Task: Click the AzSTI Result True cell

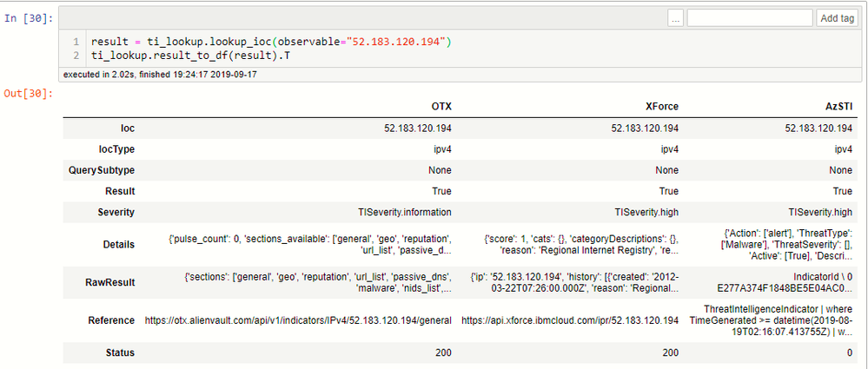Action: tap(843, 191)
